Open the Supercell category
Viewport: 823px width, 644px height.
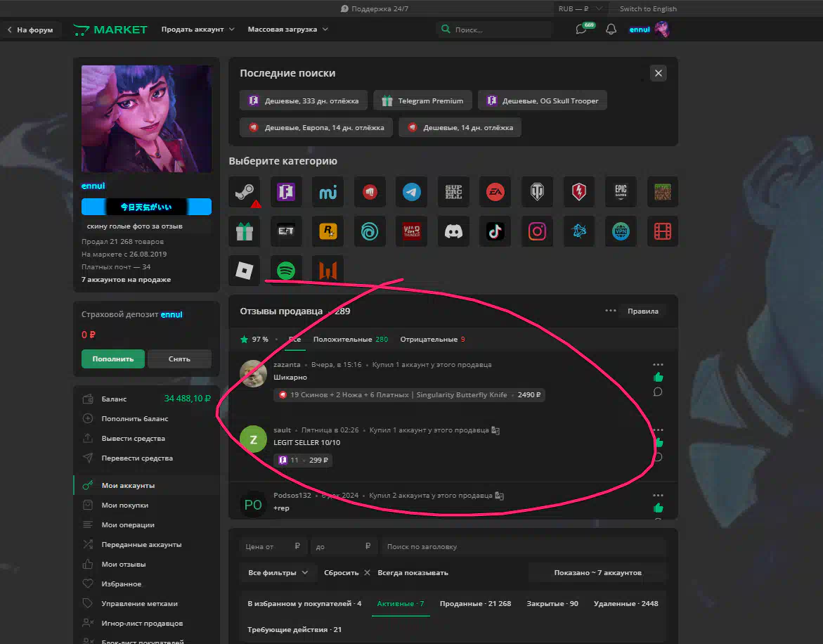click(x=453, y=192)
